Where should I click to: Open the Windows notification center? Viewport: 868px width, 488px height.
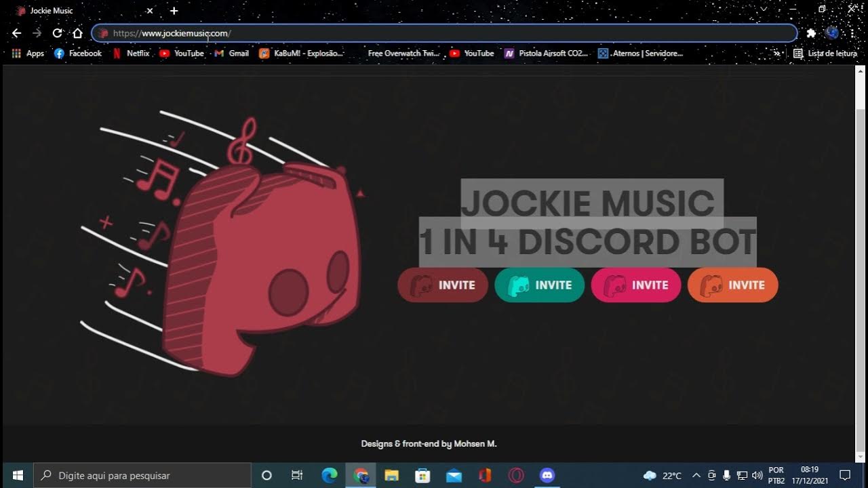click(x=845, y=476)
